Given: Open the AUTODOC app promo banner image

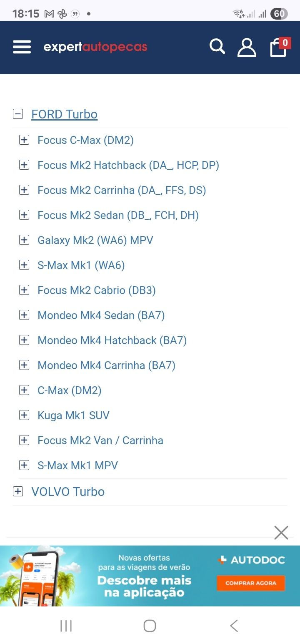Looking at the screenshot, I should click(150, 576).
